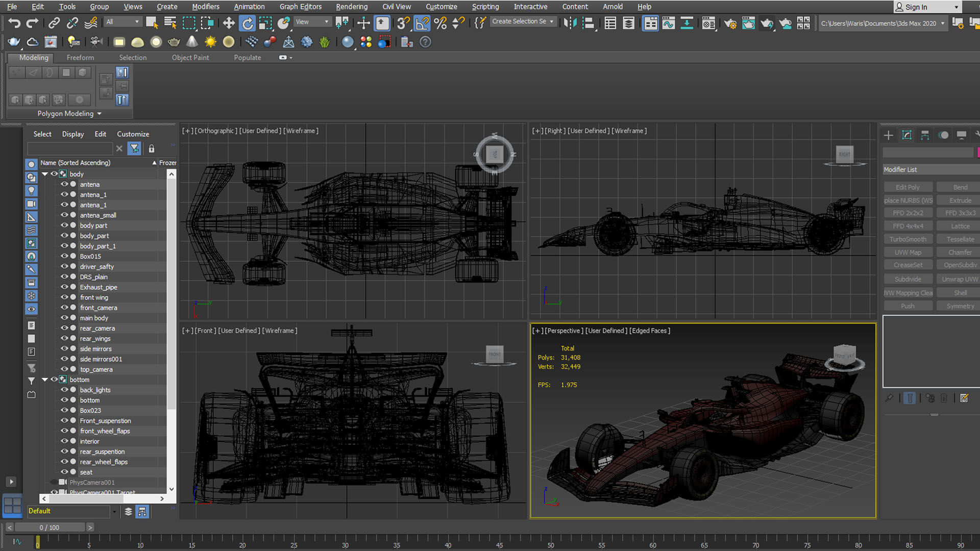Image resolution: width=980 pixels, height=551 pixels.
Task: Toggle visibility of driver_safty object
Action: click(64, 266)
